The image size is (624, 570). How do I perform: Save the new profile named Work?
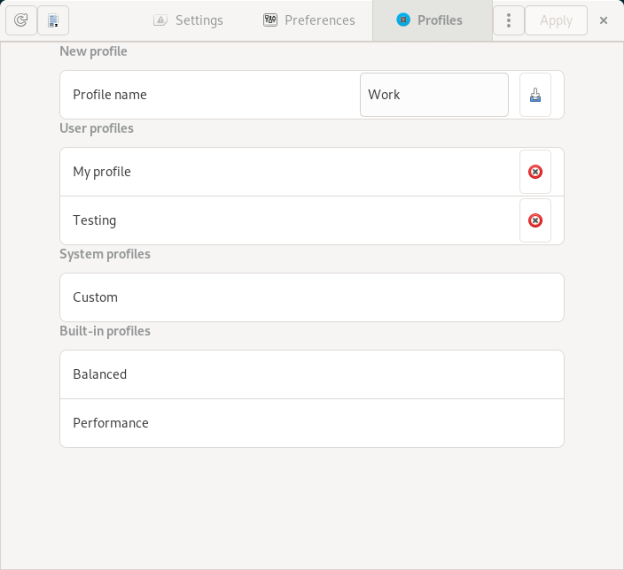(x=535, y=95)
